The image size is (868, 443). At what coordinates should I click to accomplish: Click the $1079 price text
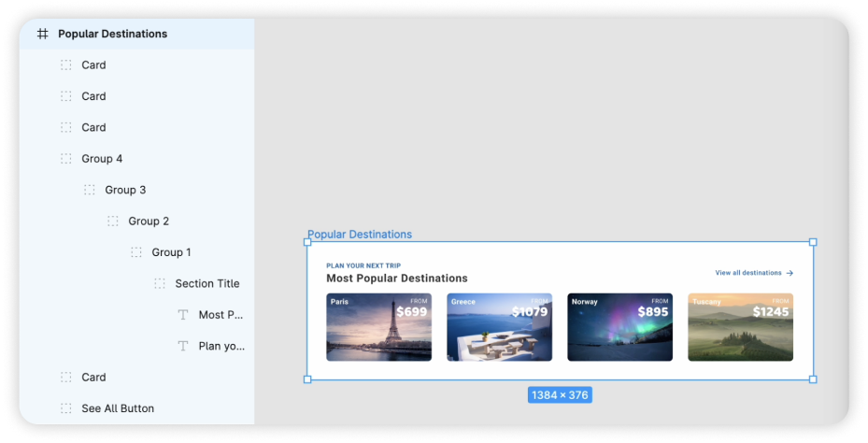click(530, 312)
